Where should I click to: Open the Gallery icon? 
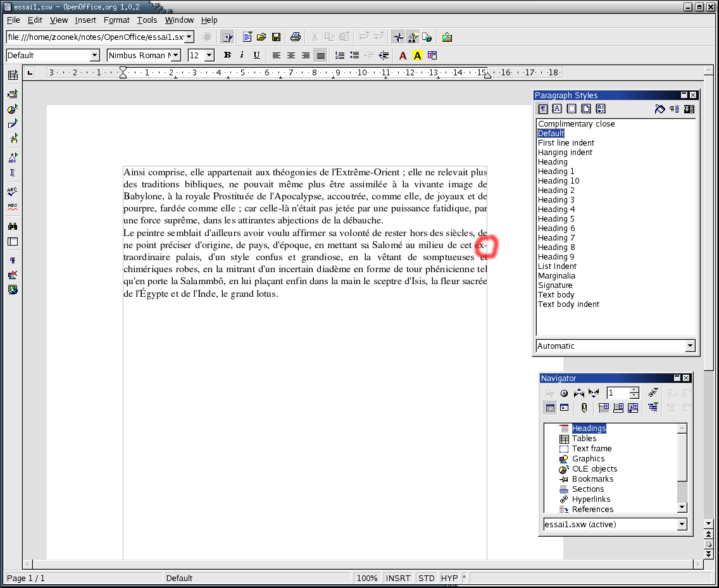click(x=447, y=37)
